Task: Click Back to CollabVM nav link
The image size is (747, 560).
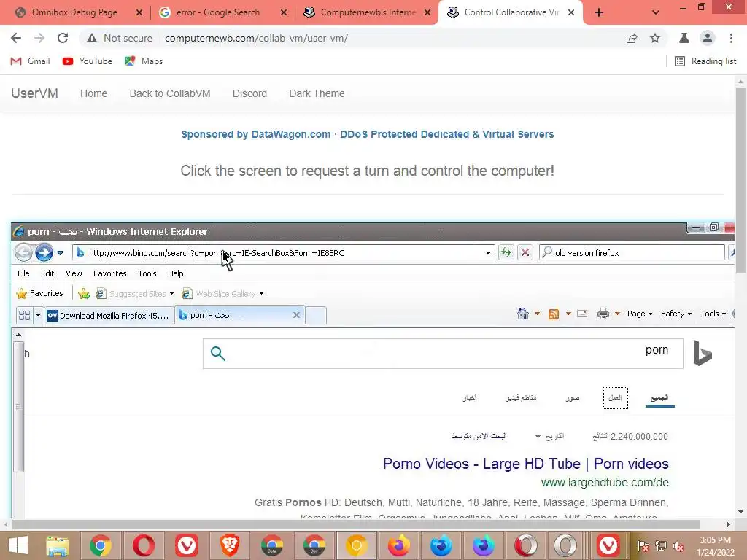Action: point(169,93)
